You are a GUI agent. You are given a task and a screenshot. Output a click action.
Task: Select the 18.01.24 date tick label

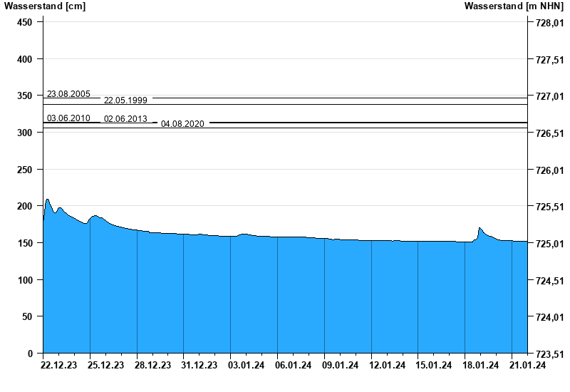pyautogui.click(x=480, y=366)
